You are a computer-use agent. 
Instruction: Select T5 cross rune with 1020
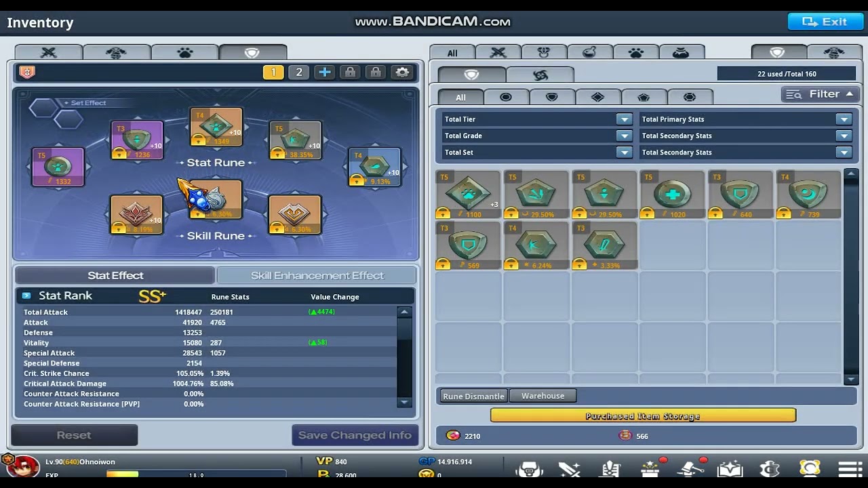point(671,195)
